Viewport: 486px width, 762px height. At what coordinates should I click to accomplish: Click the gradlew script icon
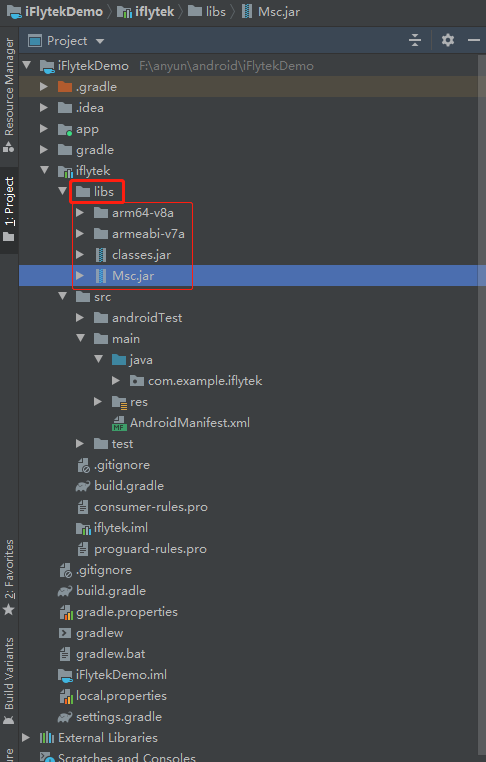pyautogui.click(x=65, y=633)
